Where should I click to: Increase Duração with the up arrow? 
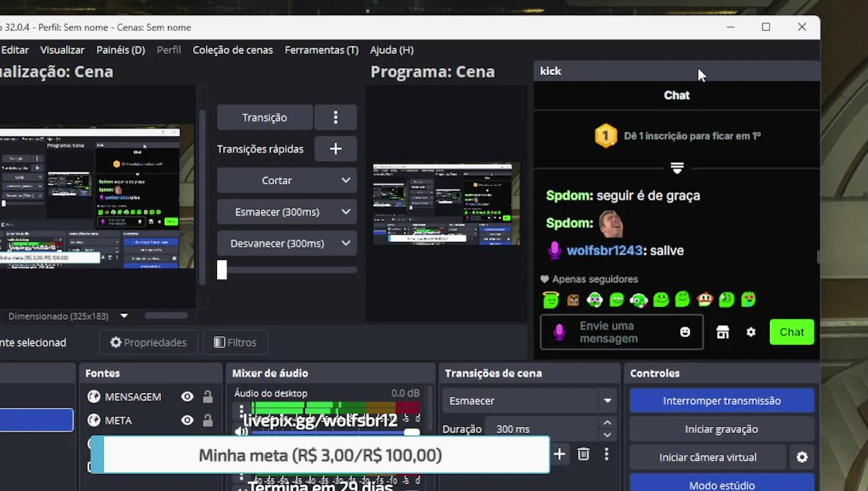(x=607, y=423)
